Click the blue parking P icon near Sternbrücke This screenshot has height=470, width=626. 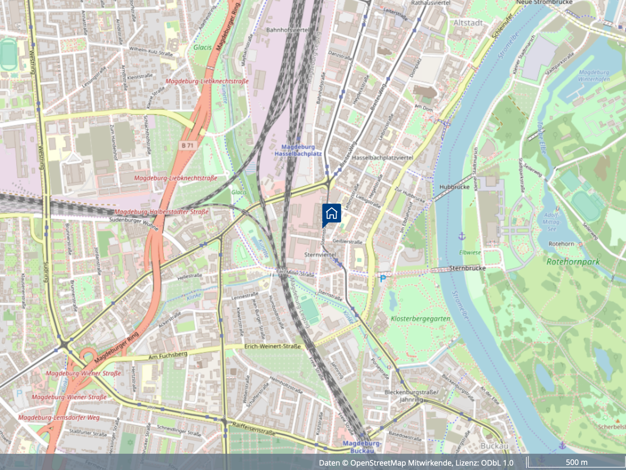coord(383,278)
